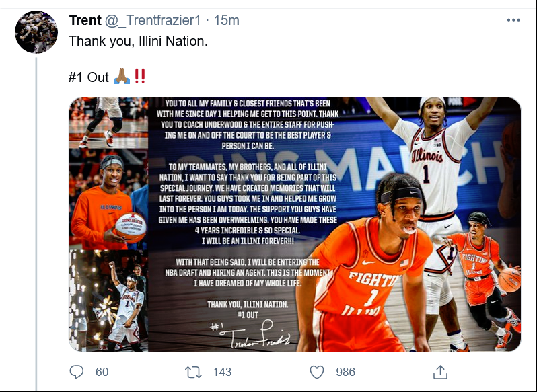Click the player in orange Fighting Illini jersey
The width and height of the screenshot is (537, 392).
(370, 269)
